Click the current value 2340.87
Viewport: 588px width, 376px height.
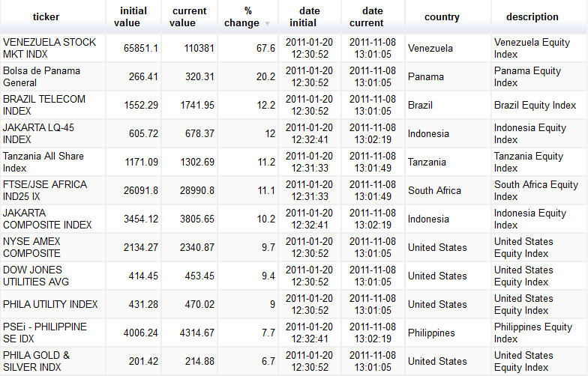[196, 247]
